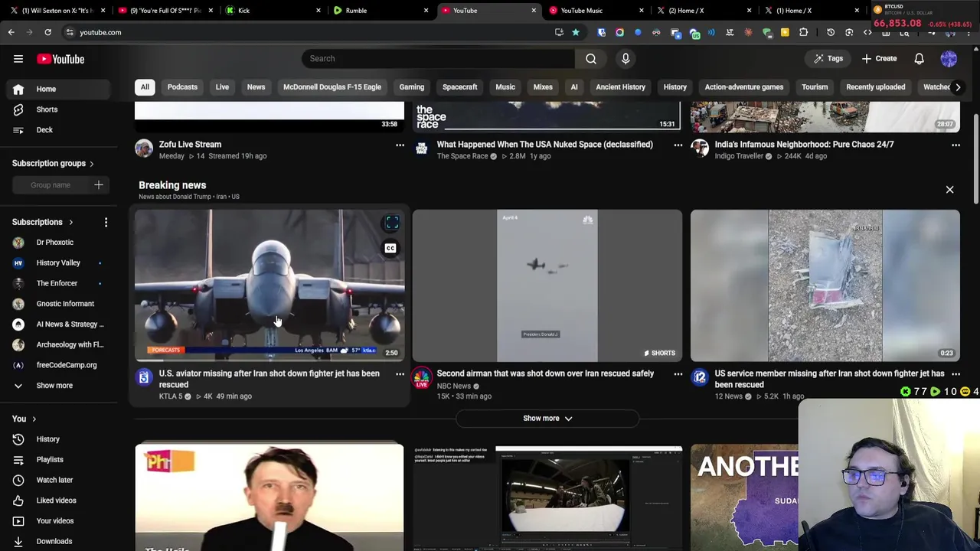
Task: Reload the page in the browser
Action: click(47, 32)
